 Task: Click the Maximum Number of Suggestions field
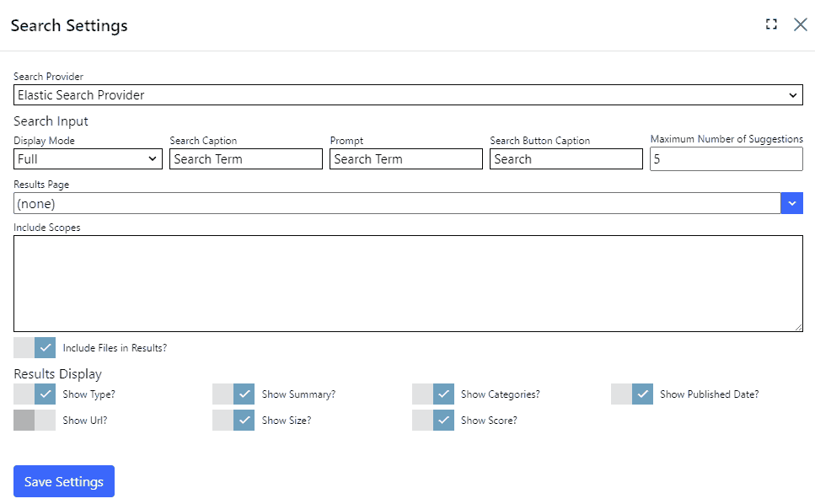click(726, 159)
